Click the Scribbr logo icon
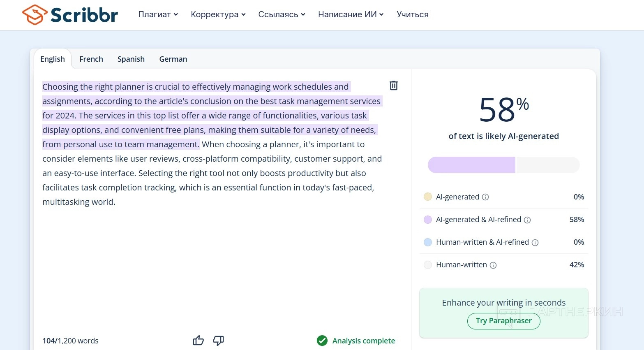The image size is (644, 350). pos(35,15)
